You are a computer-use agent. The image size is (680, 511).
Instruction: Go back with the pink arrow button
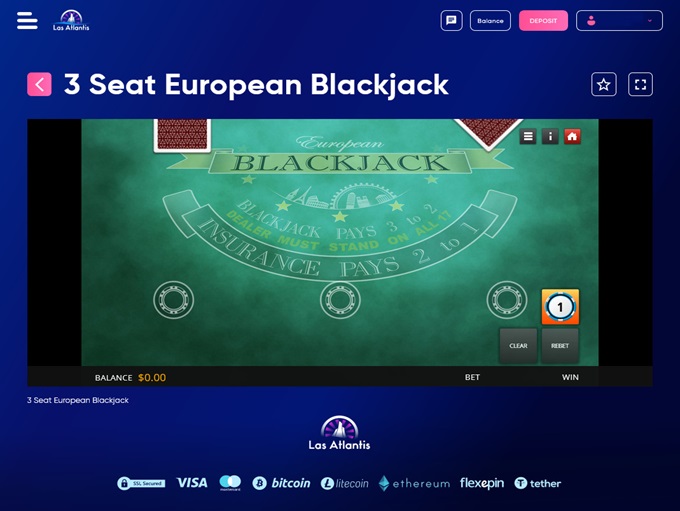click(x=39, y=84)
